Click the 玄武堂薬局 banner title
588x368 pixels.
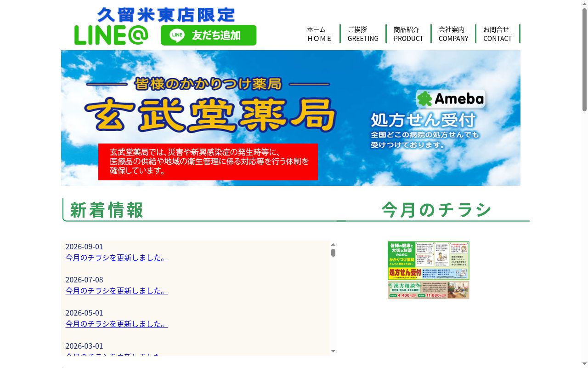pos(210,115)
